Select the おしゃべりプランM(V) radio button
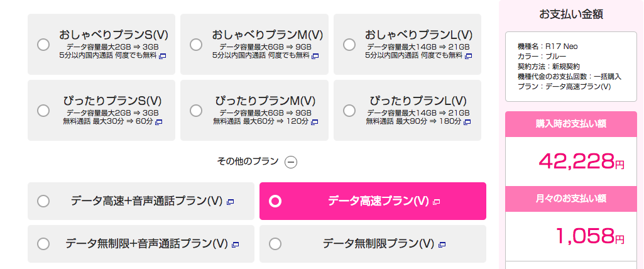 pos(196,45)
